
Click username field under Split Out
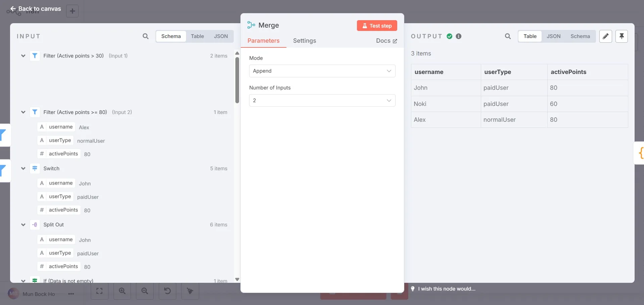(x=56, y=239)
